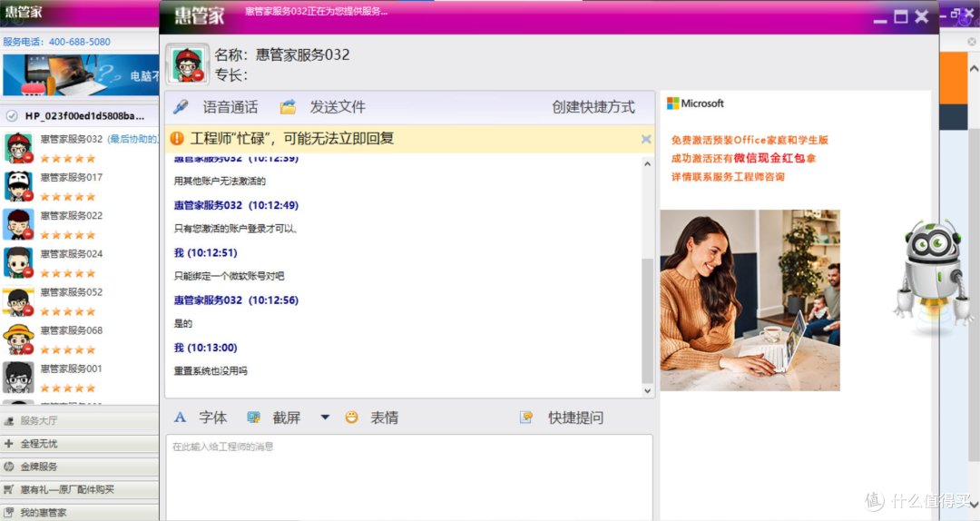The height and width of the screenshot is (521, 980).
Task: Click the screenshot capture icon
Action: 253,418
